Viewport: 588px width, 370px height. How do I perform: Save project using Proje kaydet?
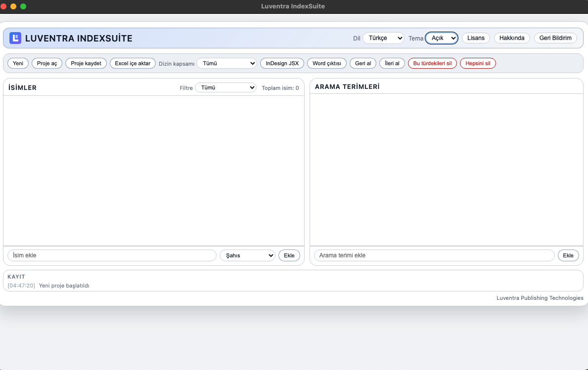(x=86, y=63)
